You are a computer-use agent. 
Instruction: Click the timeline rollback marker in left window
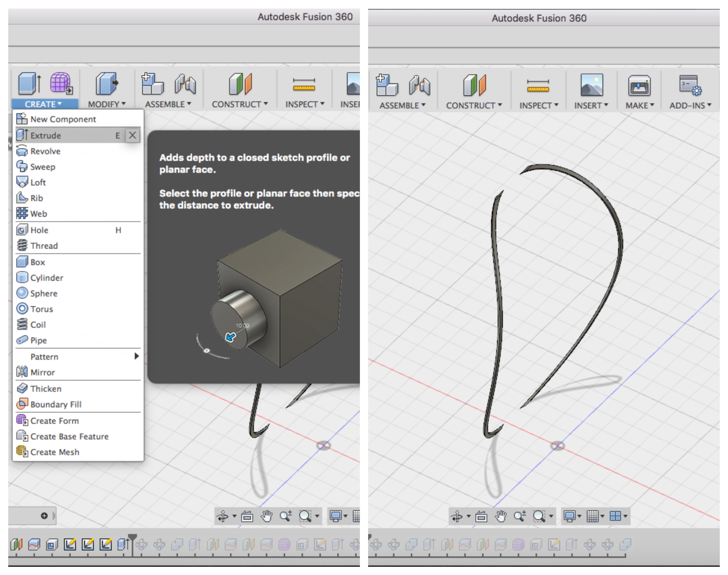133,544
